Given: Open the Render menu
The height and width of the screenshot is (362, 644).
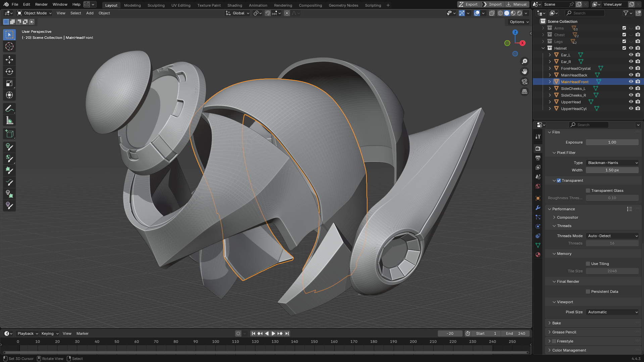Looking at the screenshot, I should point(41,4).
